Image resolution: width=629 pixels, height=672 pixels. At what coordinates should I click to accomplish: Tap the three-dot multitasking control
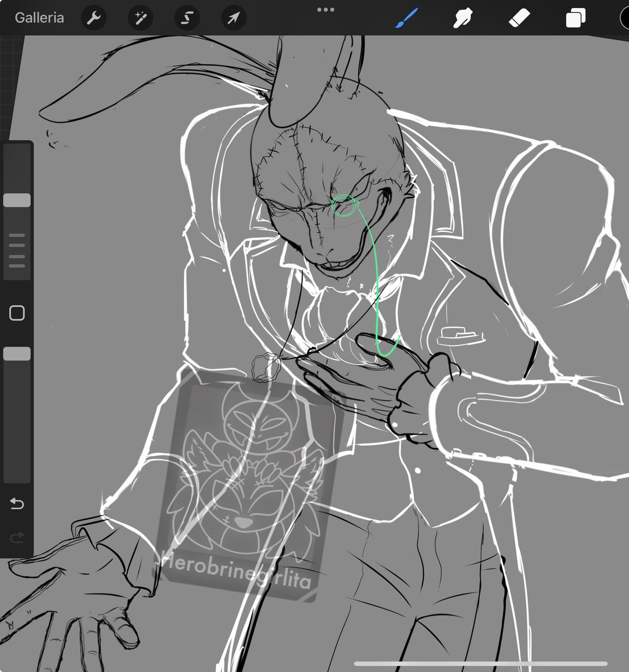325,10
